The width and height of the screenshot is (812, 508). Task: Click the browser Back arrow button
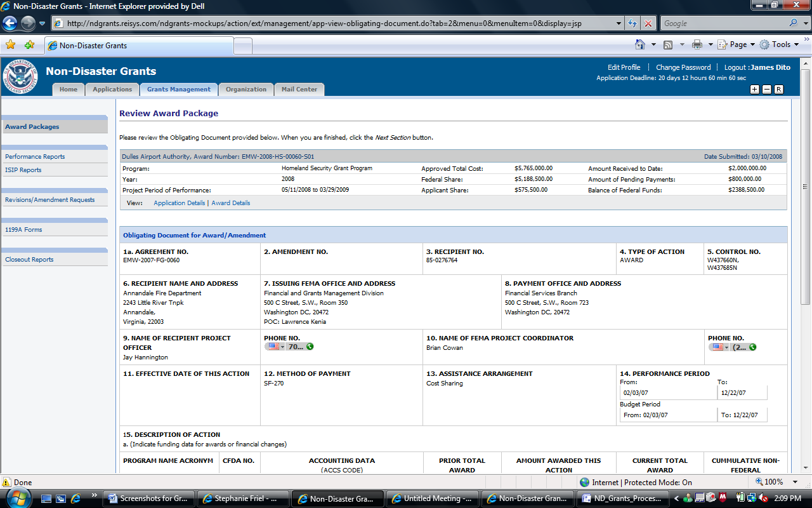click(x=10, y=23)
